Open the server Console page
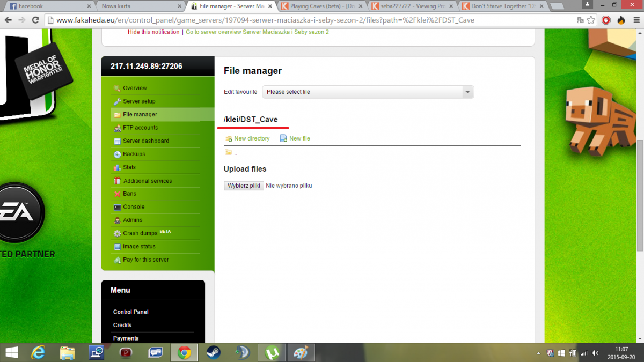 pos(134,207)
